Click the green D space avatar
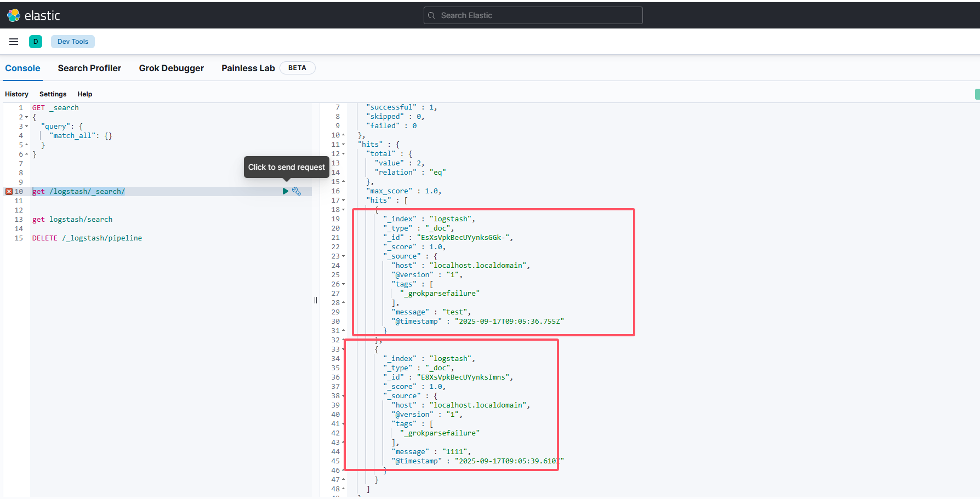This screenshot has height=499, width=980. [x=36, y=42]
